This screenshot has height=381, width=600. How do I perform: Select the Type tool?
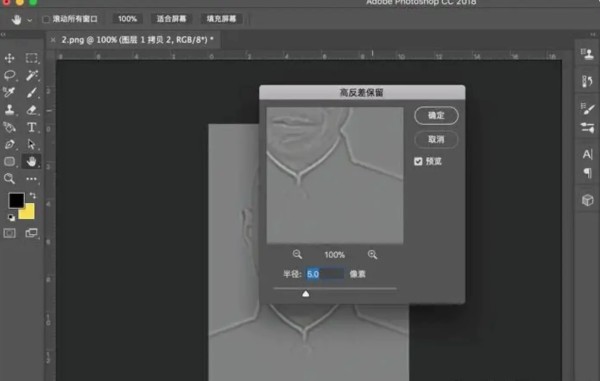coord(32,127)
